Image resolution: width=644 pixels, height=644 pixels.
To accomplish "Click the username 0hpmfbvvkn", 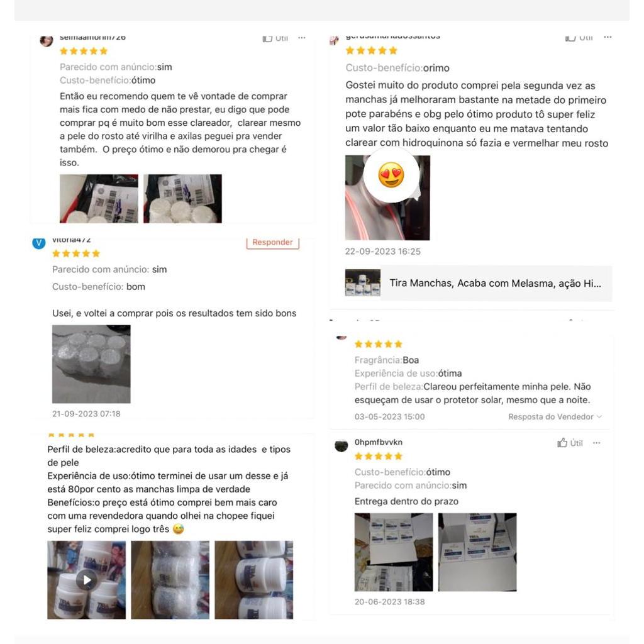I will point(378,442).
